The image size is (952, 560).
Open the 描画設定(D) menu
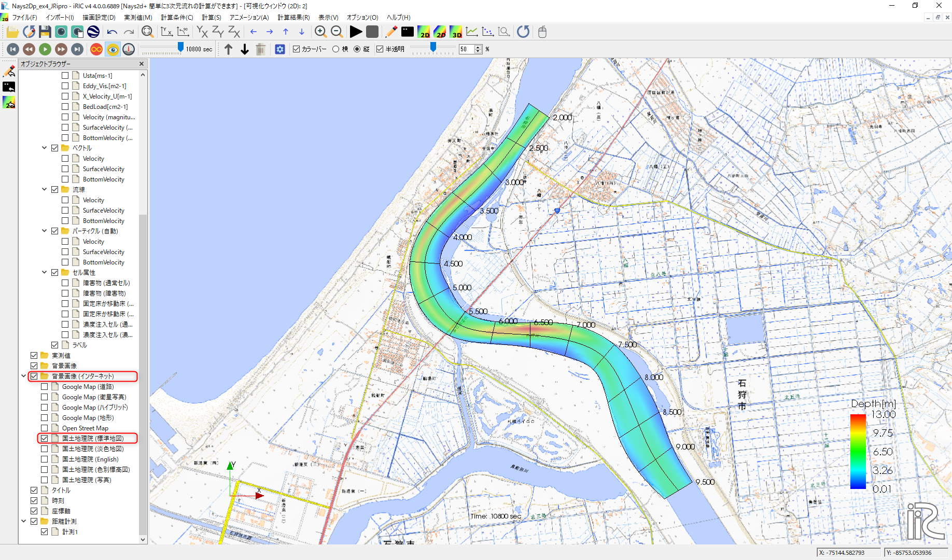[99, 18]
